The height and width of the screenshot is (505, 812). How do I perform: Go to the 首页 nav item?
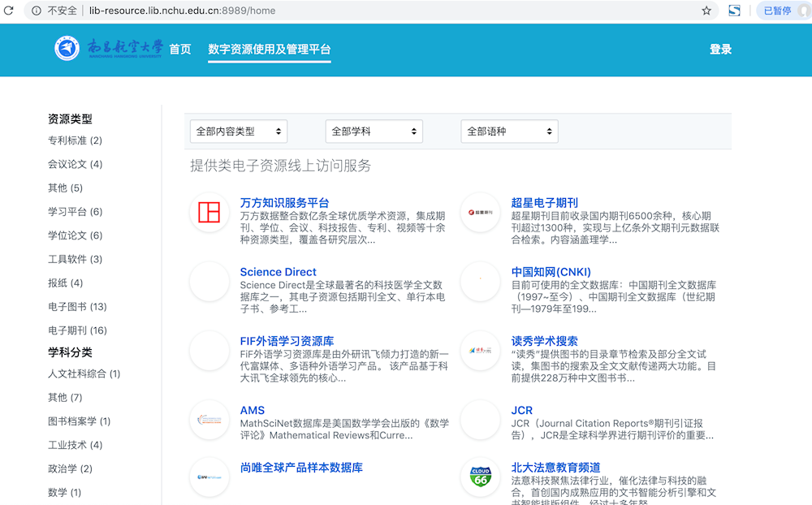click(x=180, y=50)
